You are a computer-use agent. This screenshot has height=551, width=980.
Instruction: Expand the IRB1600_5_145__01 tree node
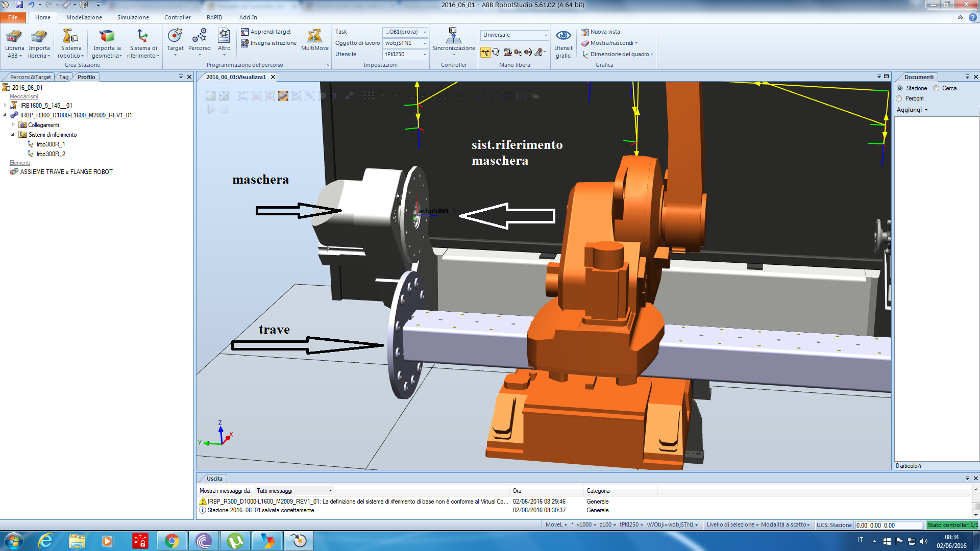click(5, 106)
